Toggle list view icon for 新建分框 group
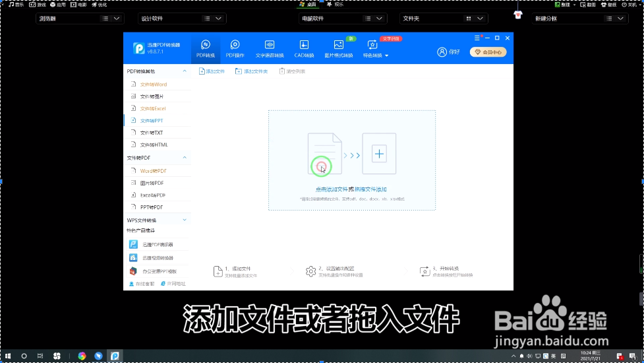644x363 pixels. (609, 18)
